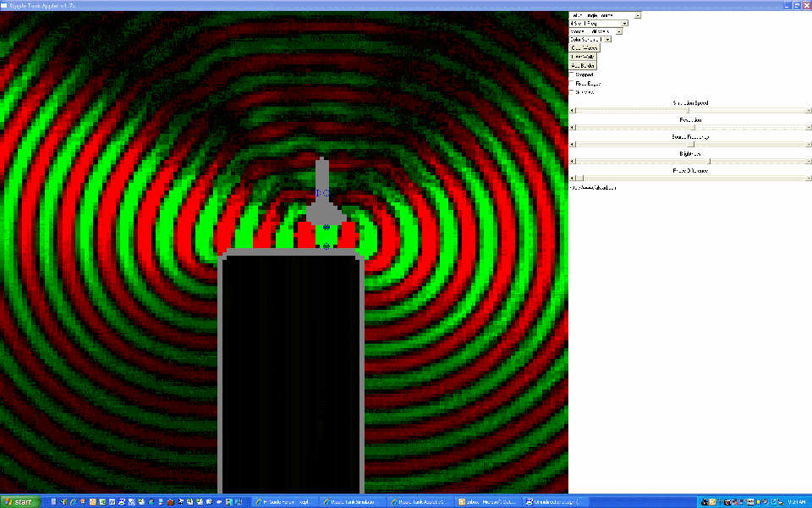Image resolution: width=812 pixels, height=508 pixels.
Task: Enable the 3-D View checkbox
Action: 573,92
